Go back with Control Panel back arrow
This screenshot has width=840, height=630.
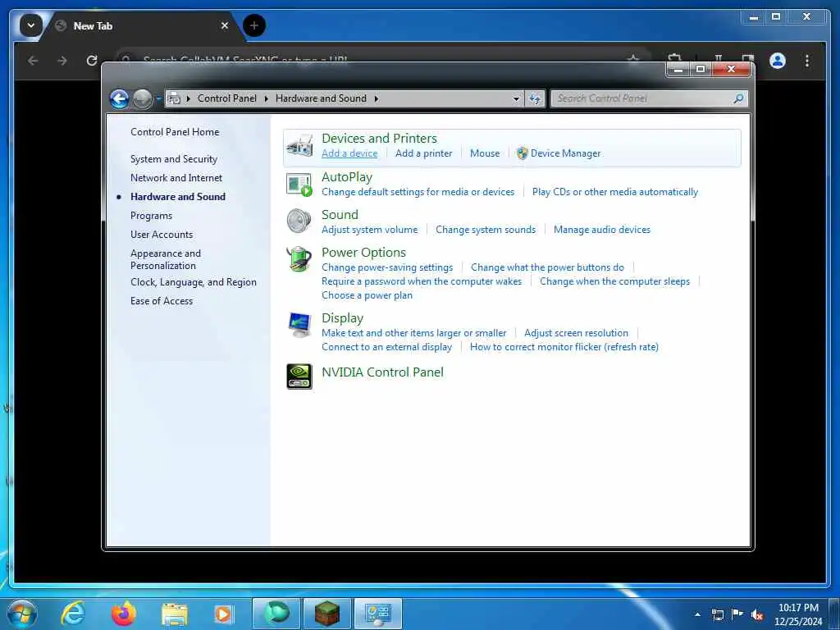click(119, 98)
